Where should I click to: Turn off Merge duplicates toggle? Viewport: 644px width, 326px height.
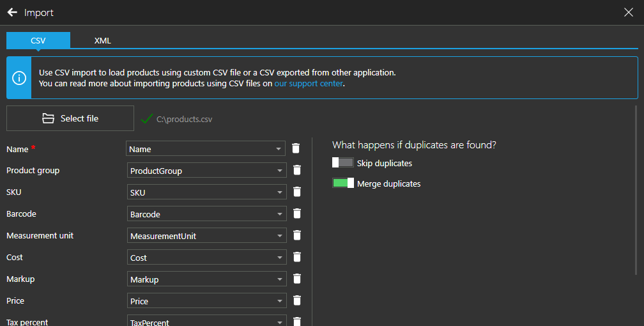pos(343,183)
